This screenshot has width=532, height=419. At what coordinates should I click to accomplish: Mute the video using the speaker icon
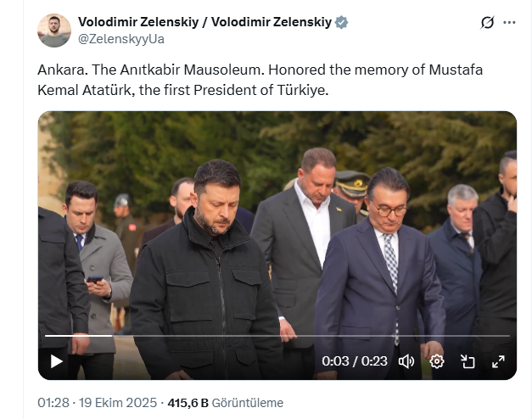[x=406, y=361]
